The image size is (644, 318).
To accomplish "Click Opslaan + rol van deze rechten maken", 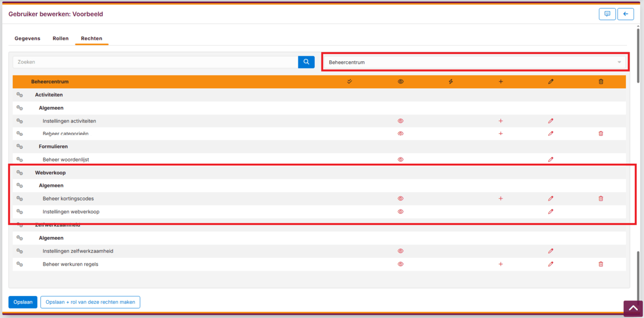I will 90,302.
